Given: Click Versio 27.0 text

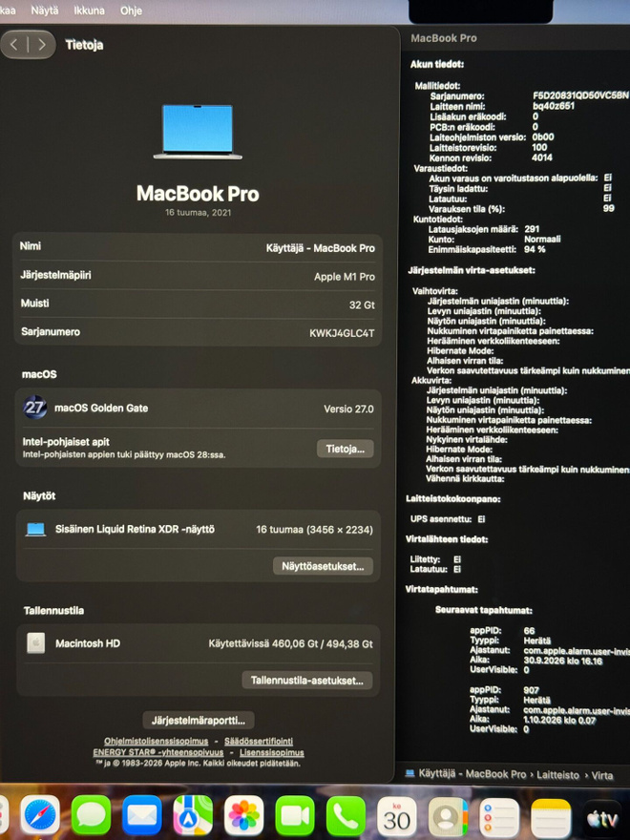Looking at the screenshot, I should 348,409.
